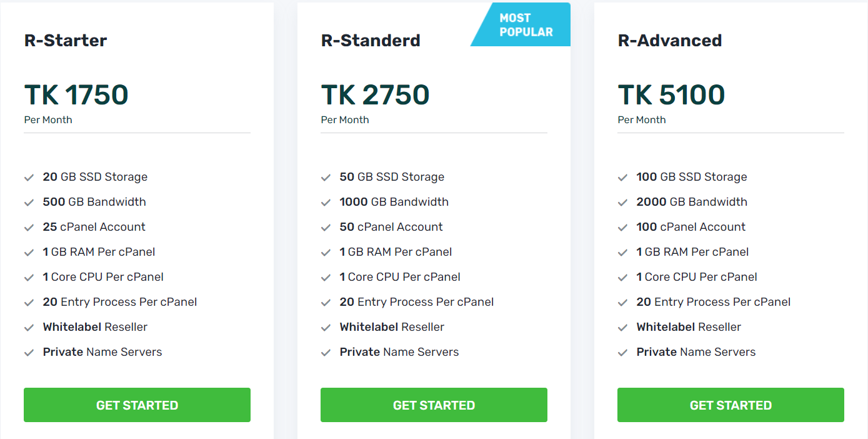Click the TK 2750 price
The image size is (868, 439).
click(375, 95)
